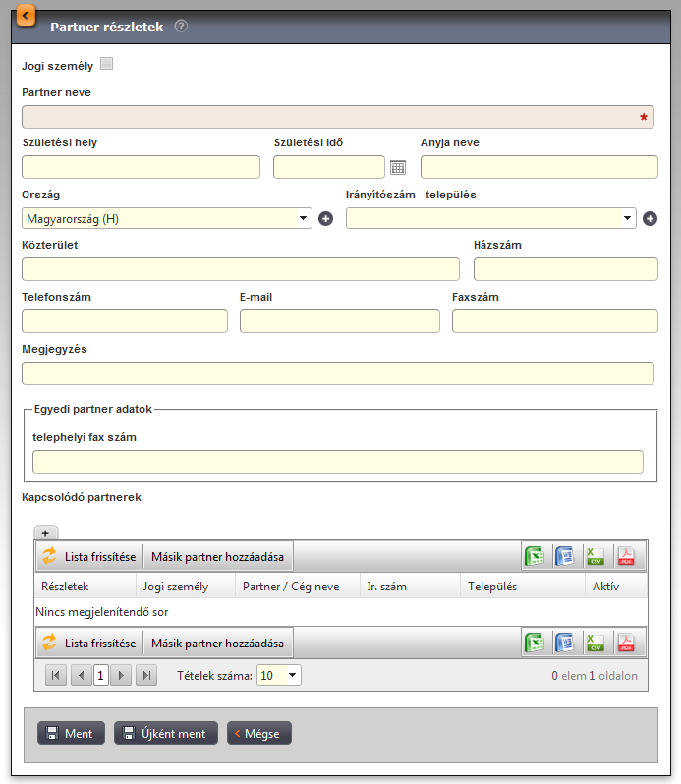This screenshot has height=784, width=681.
Task: Click the Ment save button
Action: [71, 733]
